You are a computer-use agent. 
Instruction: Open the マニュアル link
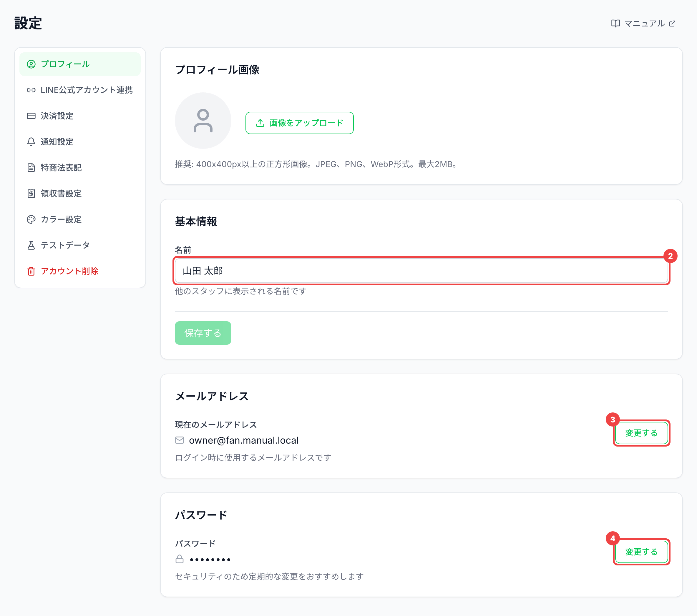click(643, 24)
